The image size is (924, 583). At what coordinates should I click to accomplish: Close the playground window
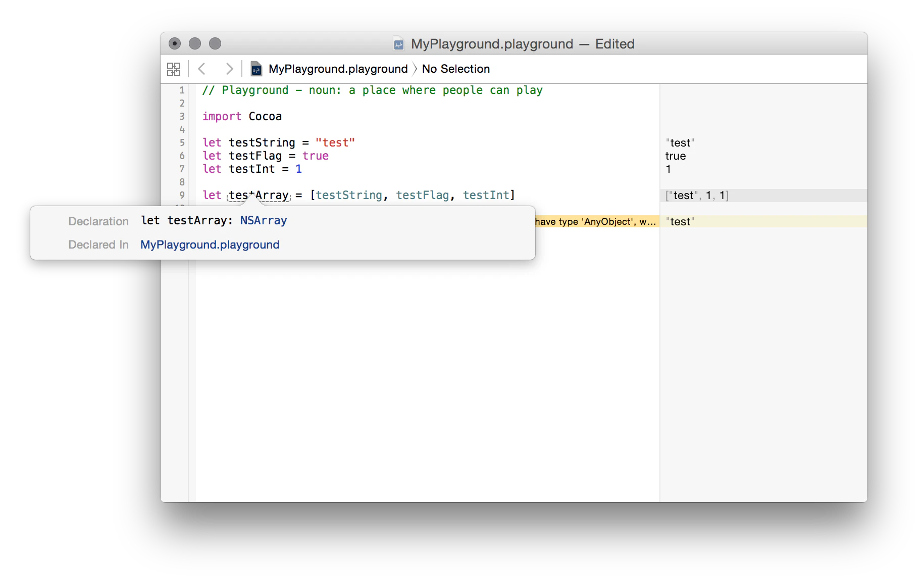pos(175,43)
